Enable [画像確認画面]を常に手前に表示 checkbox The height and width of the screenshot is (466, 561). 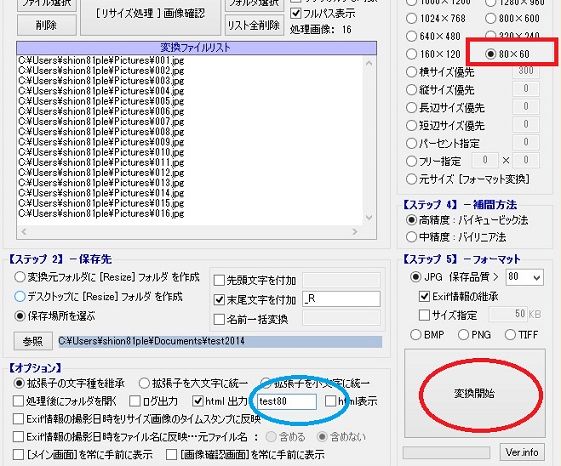tap(171, 455)
